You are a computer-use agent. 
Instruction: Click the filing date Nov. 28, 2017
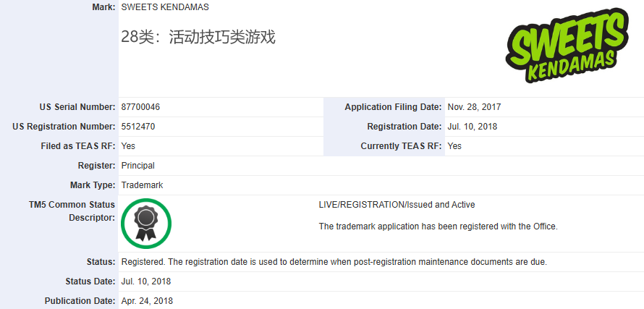coord(474,107)
